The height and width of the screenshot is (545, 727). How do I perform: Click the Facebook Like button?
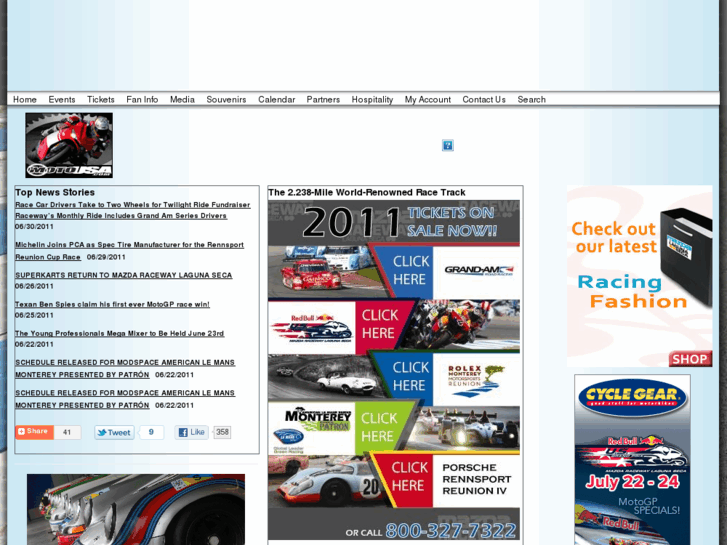pyautogui.click(x=191, y=432)
